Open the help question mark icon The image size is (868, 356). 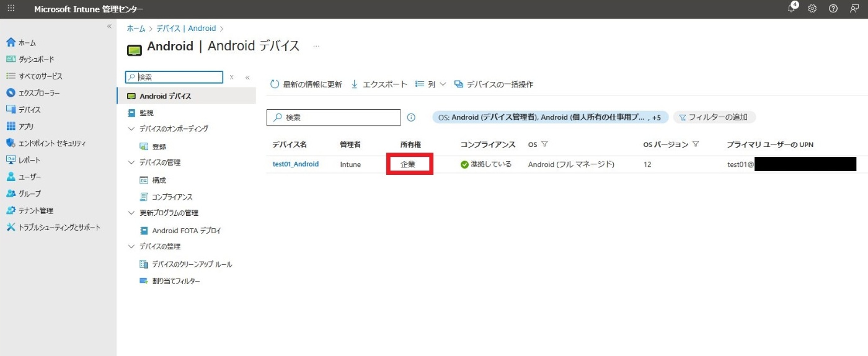[x=833, y=9]
